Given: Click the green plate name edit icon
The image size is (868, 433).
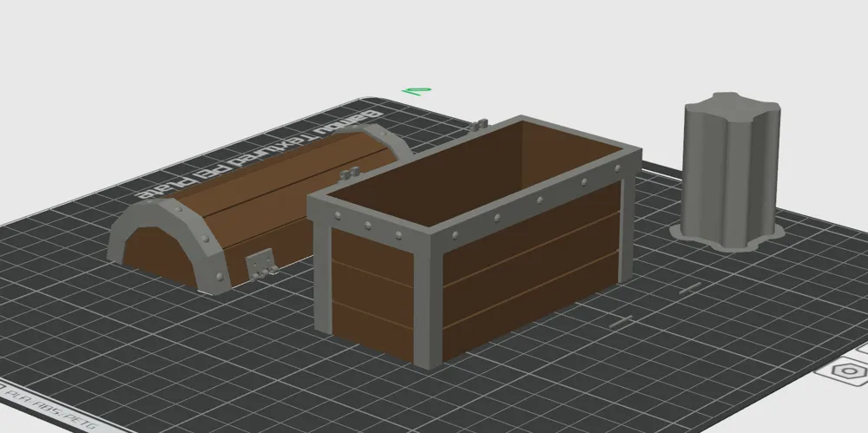Looking at the screenshot, I should (x=417, y=91).
